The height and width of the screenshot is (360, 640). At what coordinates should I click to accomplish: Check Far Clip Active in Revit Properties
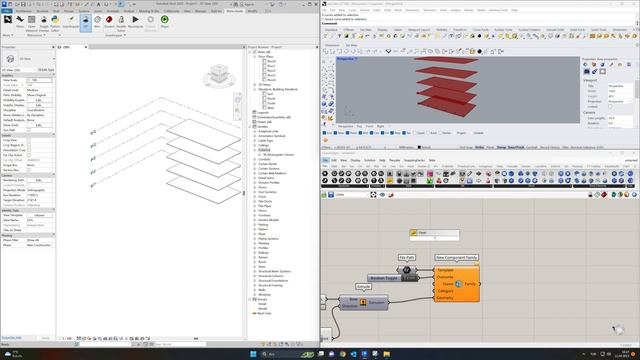[x=29, y=155]
